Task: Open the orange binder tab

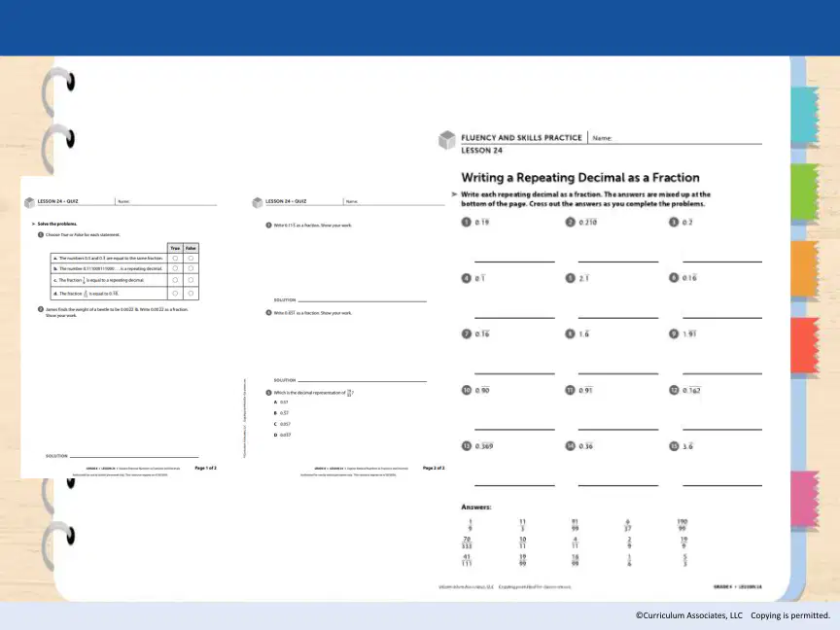Action: click(805, 269)
